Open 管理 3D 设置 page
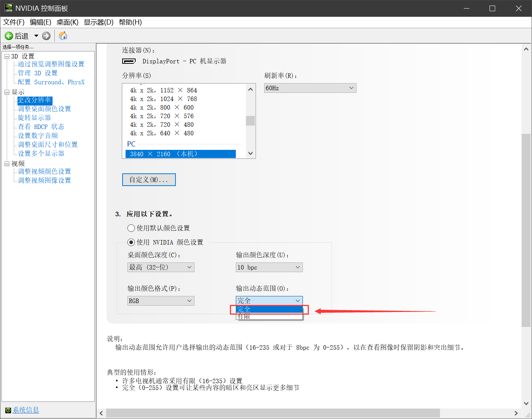Image resolution: width=532 pixels, height=419 pixels. click(38, 73)
